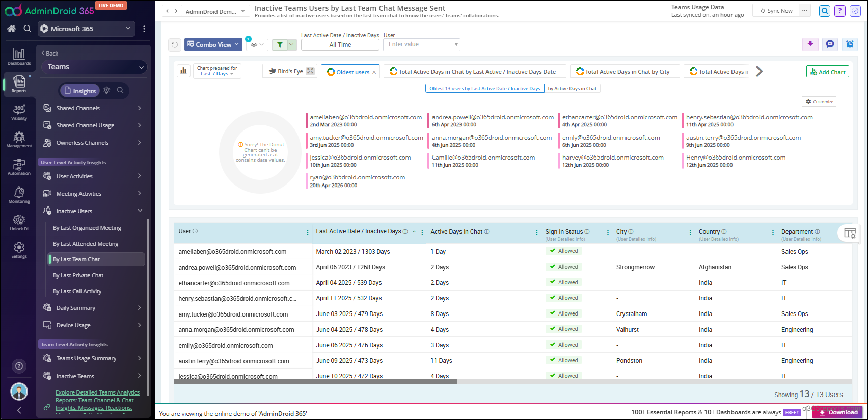
Task: Select the Reports sidebar icon
Action: (x=19, y=84)
